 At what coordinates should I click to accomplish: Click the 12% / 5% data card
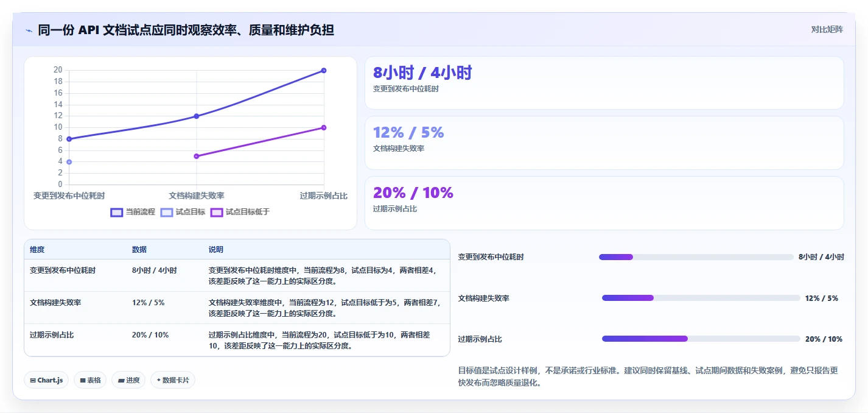pos(604,143)
